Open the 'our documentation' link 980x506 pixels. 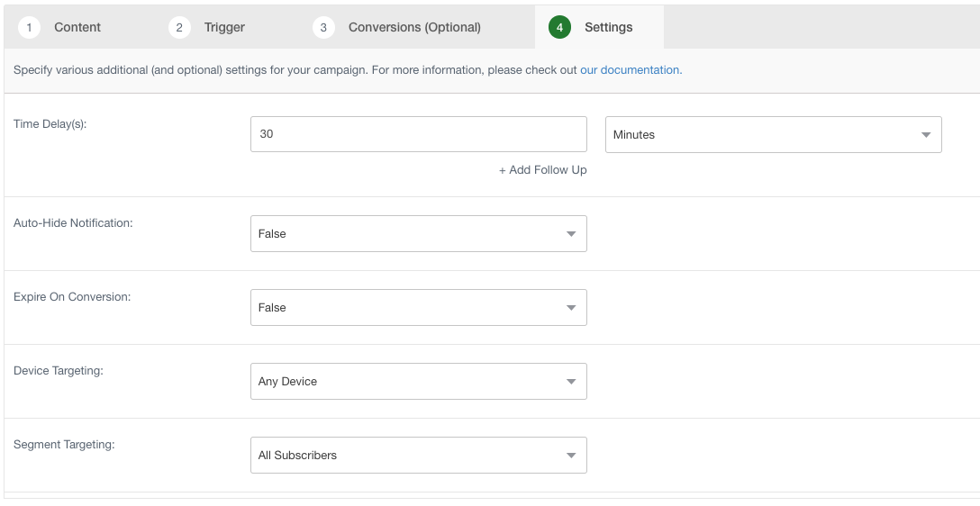point(631,70)
